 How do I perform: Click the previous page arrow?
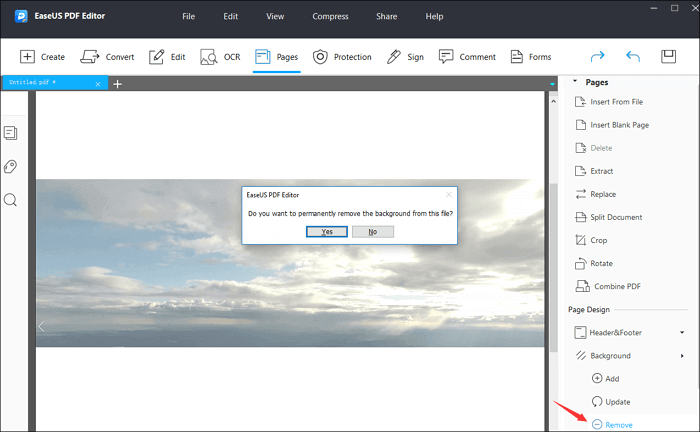point(41,327)
